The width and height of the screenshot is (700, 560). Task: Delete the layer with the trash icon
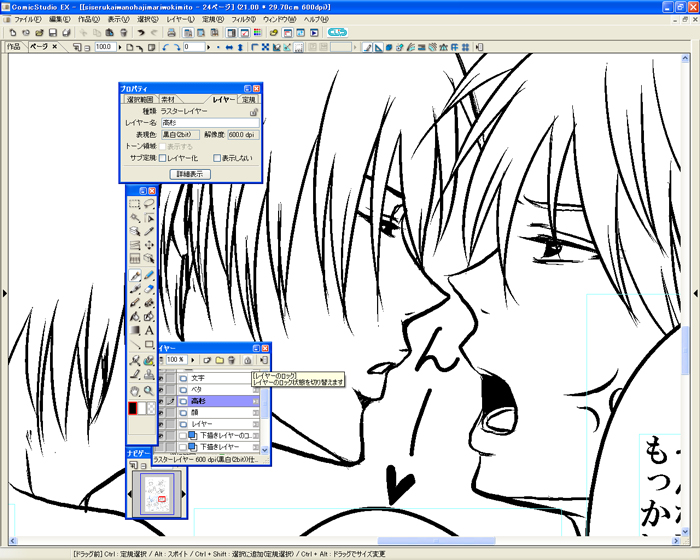coord(231,360)
